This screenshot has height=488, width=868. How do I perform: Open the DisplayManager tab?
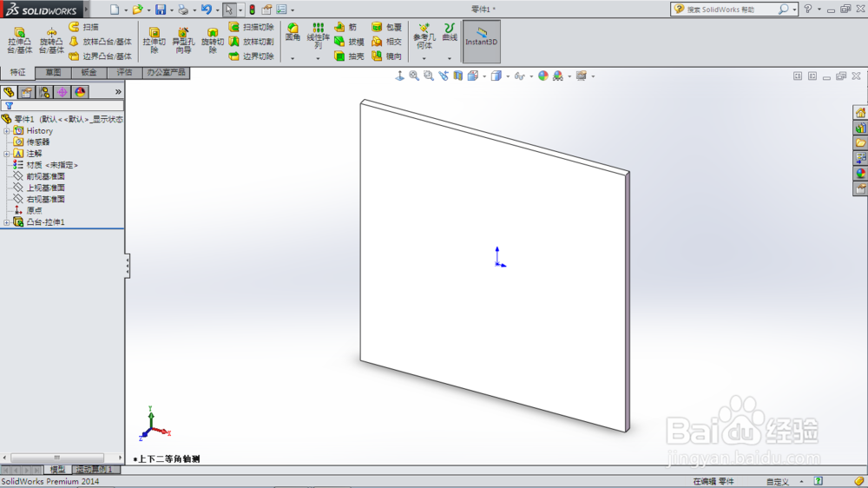tap(80, 92)
